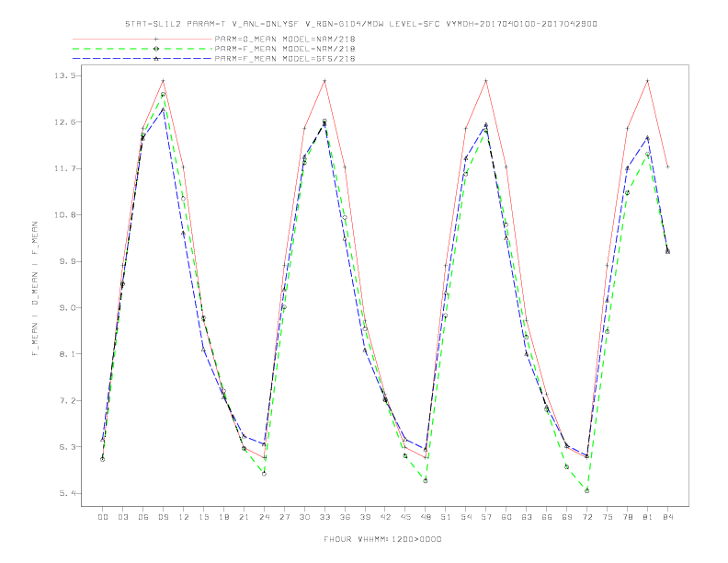Screen dimensions: 728x563
Task: Click forecast hour tick label 42
Action: 385,517
